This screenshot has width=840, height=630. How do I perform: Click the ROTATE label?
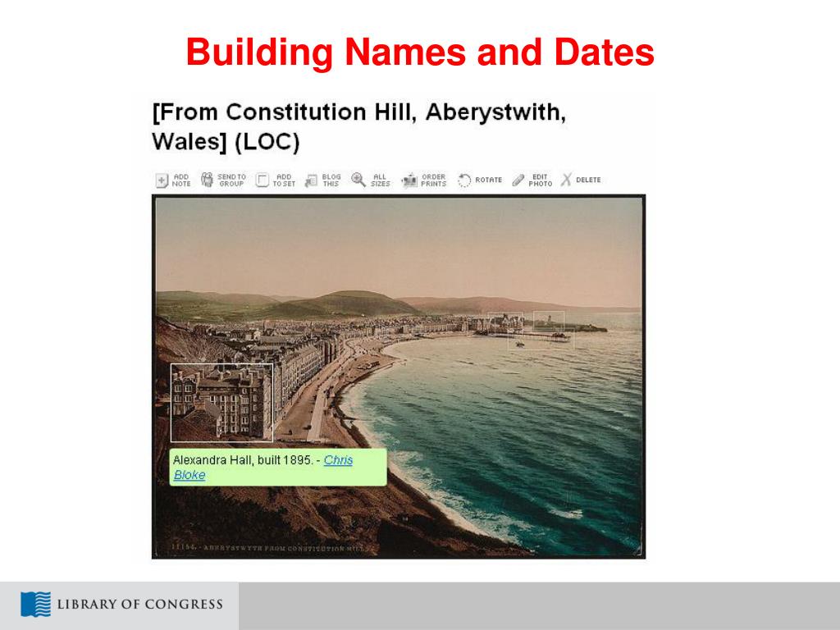tap(489, 180)
